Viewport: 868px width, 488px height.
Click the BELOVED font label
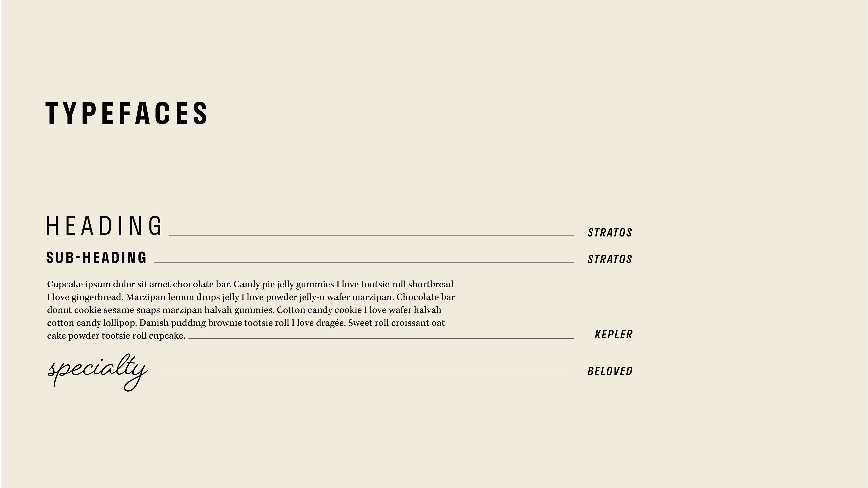610,371
